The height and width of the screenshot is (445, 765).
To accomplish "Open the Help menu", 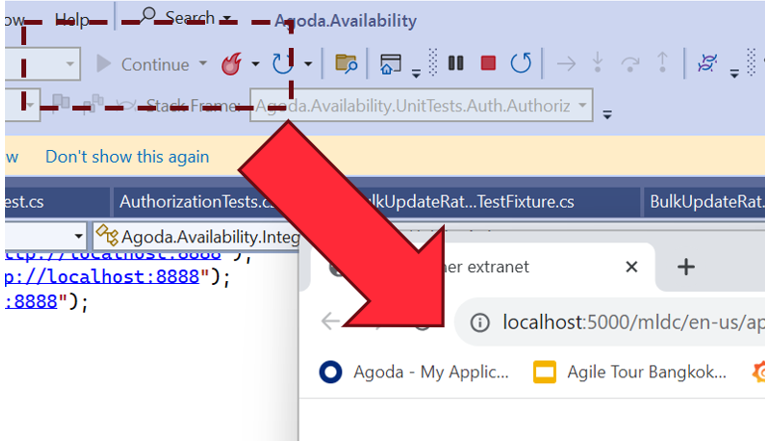I will (72, 20).
